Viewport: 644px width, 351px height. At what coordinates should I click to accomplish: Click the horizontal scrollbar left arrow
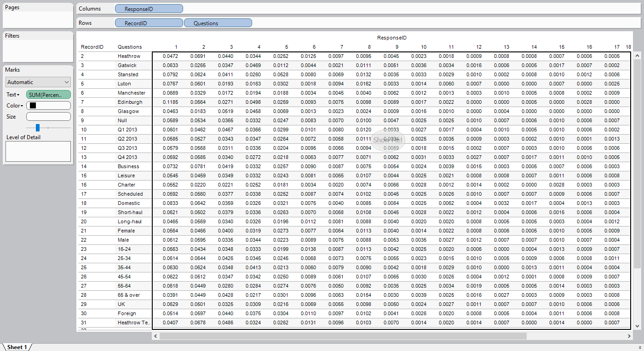(155, 336)
